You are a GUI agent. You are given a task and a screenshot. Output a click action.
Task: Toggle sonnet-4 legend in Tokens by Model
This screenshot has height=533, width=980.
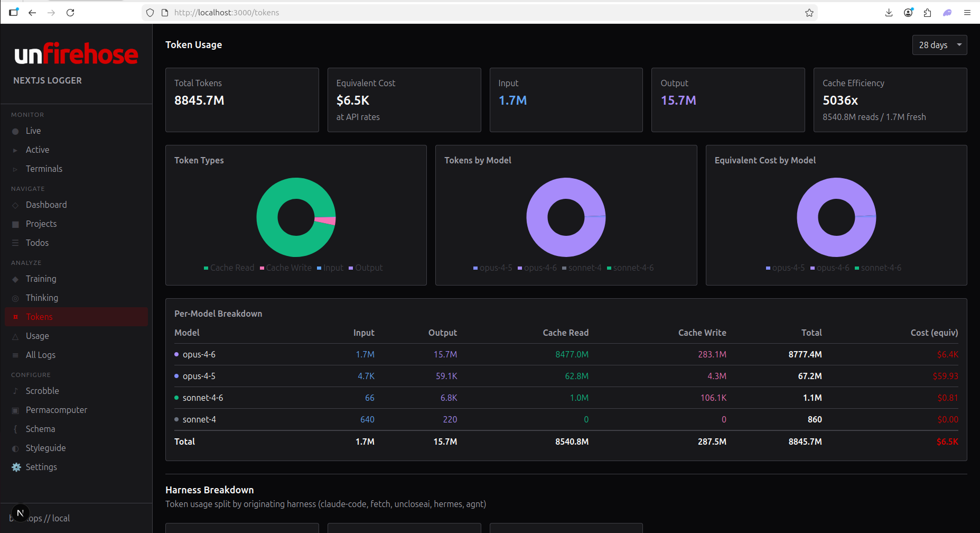(x=582, y=268)
